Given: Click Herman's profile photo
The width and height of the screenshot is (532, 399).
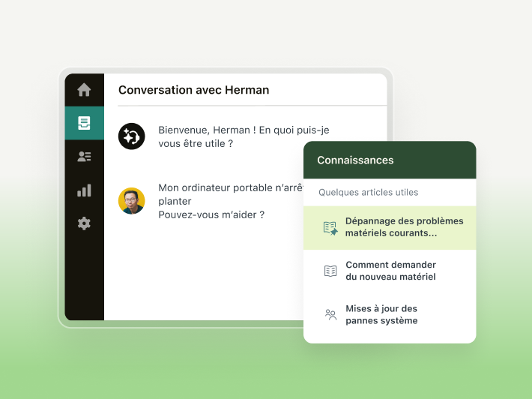Looking at the screenshot, I should 131,201.
